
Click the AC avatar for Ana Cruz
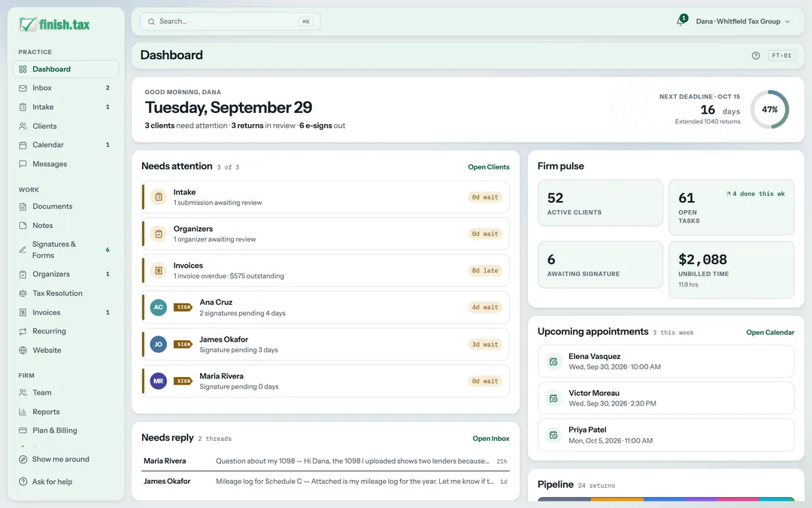click(x=159, y=307)
